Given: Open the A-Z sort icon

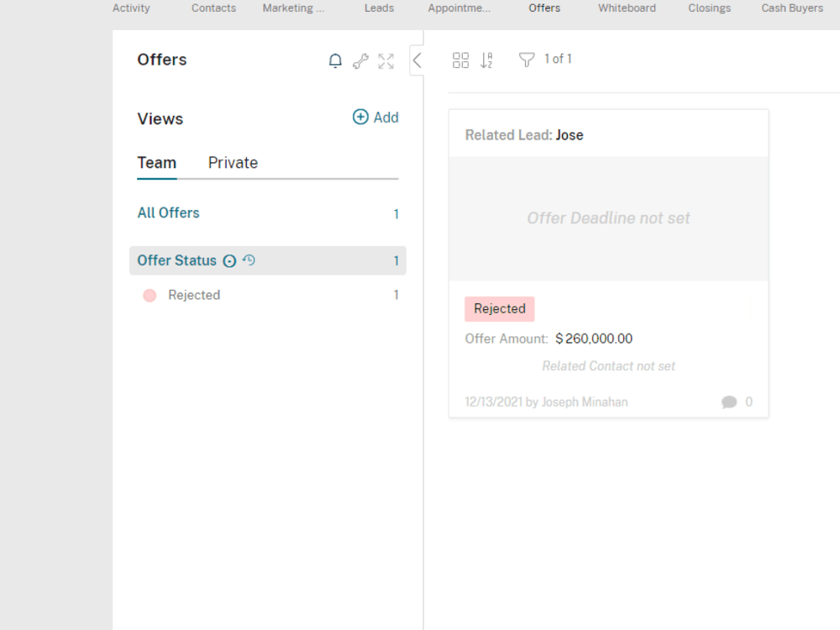Looking at the screenshot, I should point(486,60).
